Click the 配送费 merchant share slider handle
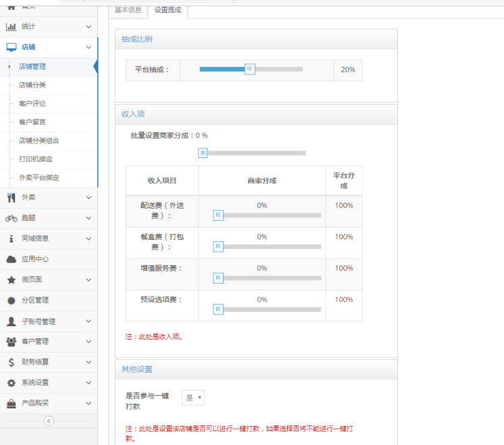This screenshot has width=504, height=445. pos(218,215)
